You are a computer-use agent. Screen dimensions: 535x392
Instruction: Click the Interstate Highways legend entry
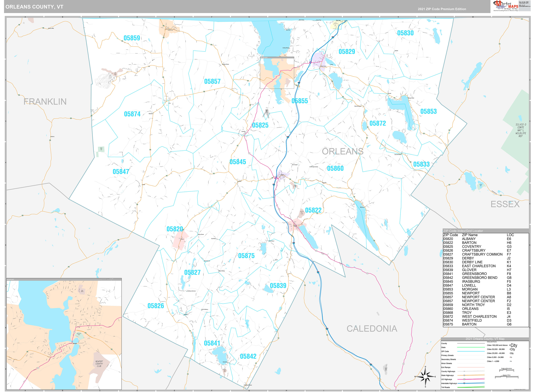coord(463,383)
